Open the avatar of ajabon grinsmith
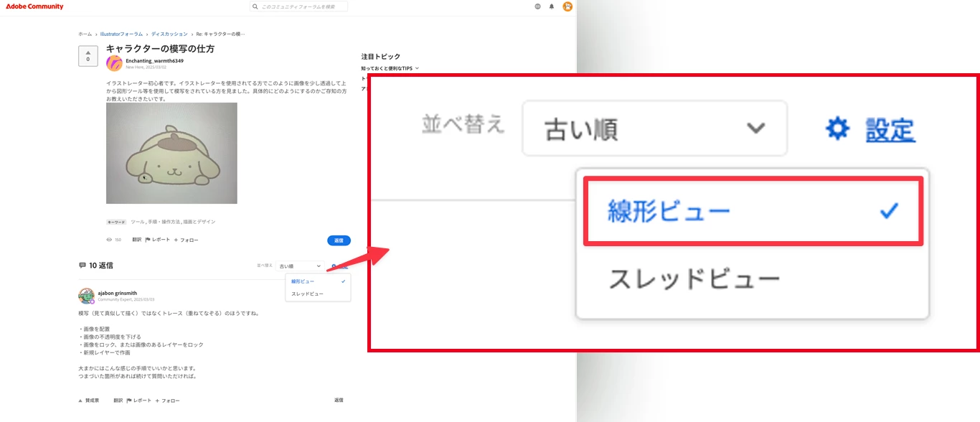Image resolution: width=980 pixels, height=422 pixels. pos(86,296)
